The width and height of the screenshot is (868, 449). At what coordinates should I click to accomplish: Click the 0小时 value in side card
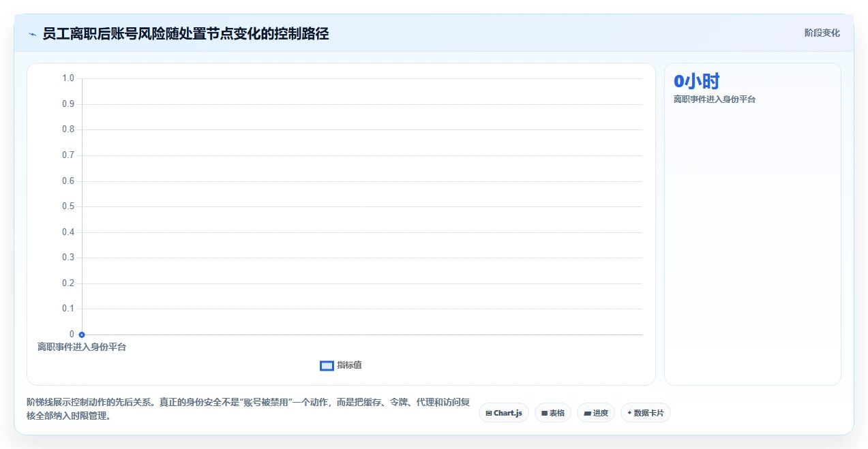tap(696, 81)
